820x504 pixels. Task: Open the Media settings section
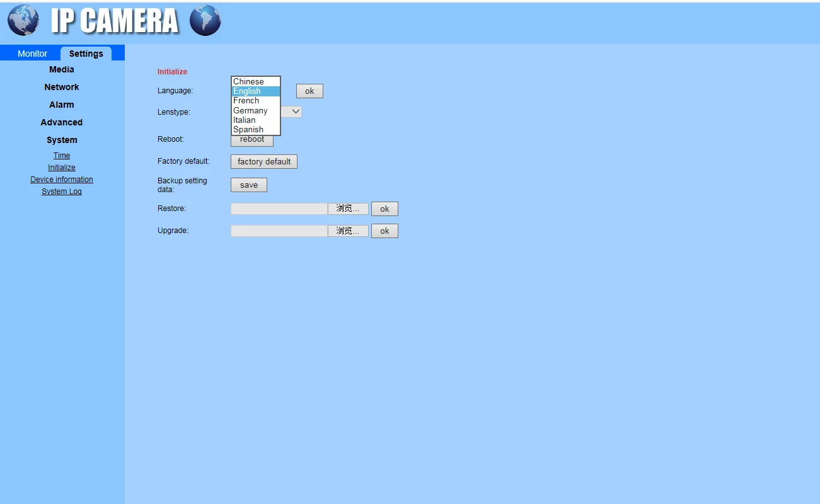coord(62,69)
